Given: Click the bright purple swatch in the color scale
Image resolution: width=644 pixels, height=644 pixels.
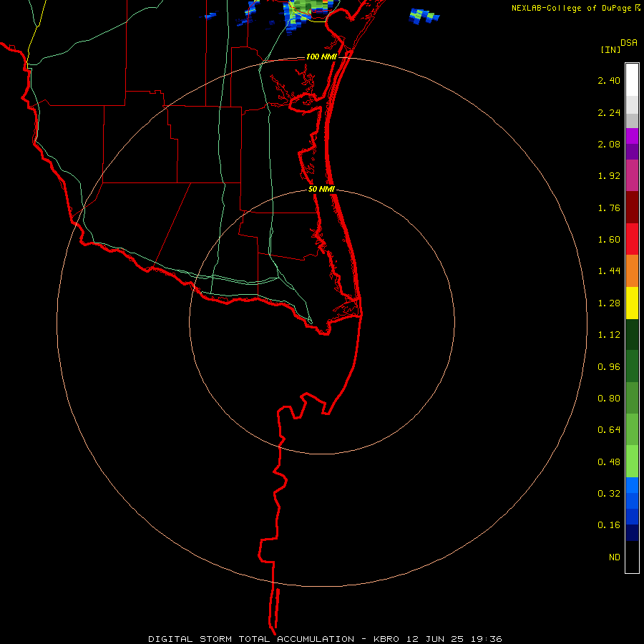Looking at the screenshot, I should pyautogui.click(x=632, y=136).
